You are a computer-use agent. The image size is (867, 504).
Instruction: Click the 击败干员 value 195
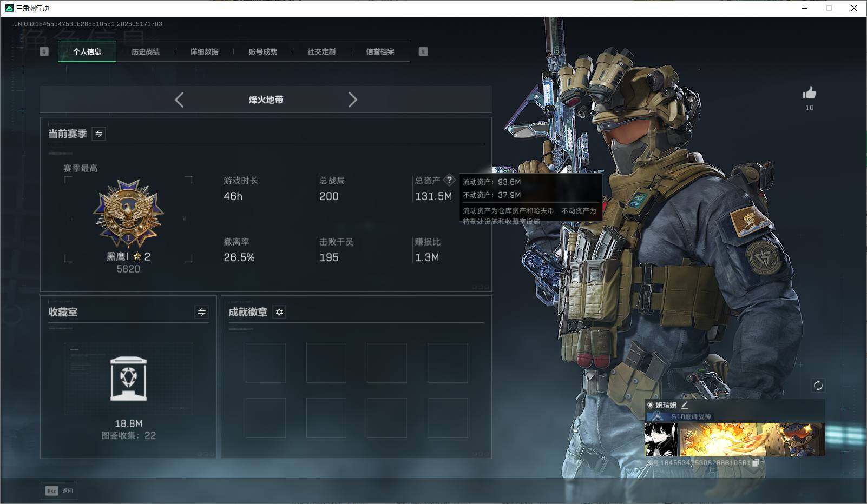pos(329,257)
